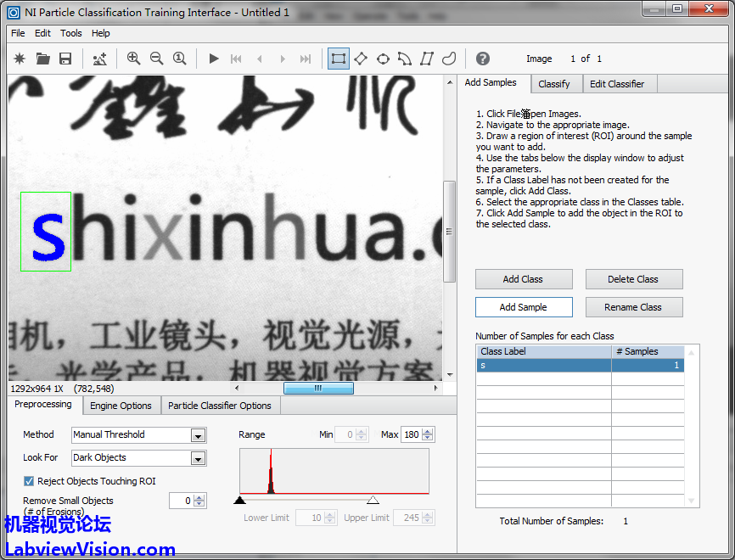This screenshot has height=560, width=735.
Task: Open Help with the question mark icon
Action: (482, 59)
